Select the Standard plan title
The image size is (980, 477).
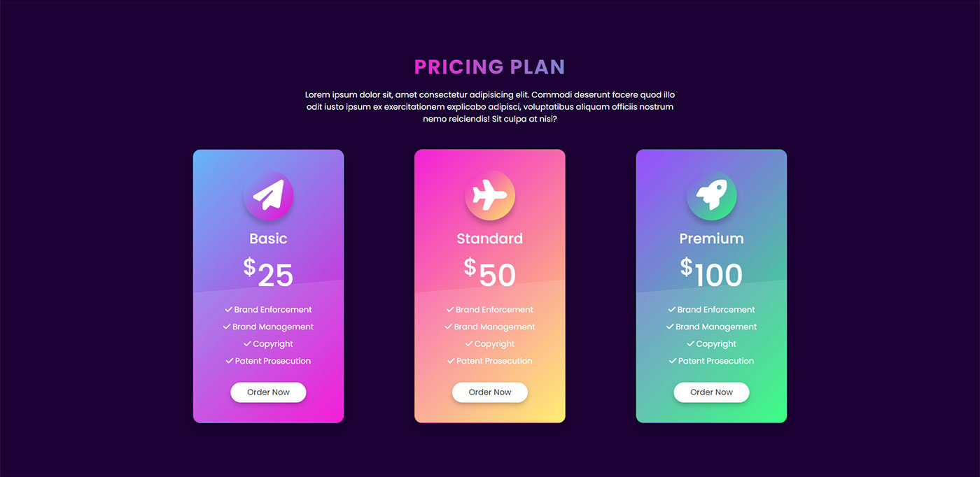tap(490, 239)
